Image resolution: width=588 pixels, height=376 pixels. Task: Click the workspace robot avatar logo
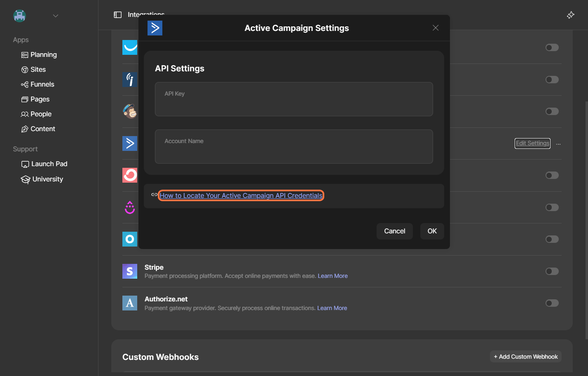pyautogui.click(x=19, y=16)
